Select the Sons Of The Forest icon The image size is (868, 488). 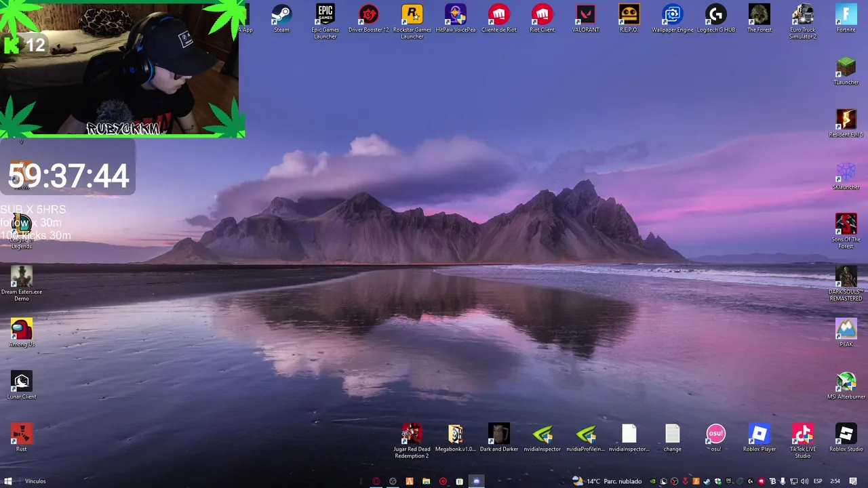[846, 230]
